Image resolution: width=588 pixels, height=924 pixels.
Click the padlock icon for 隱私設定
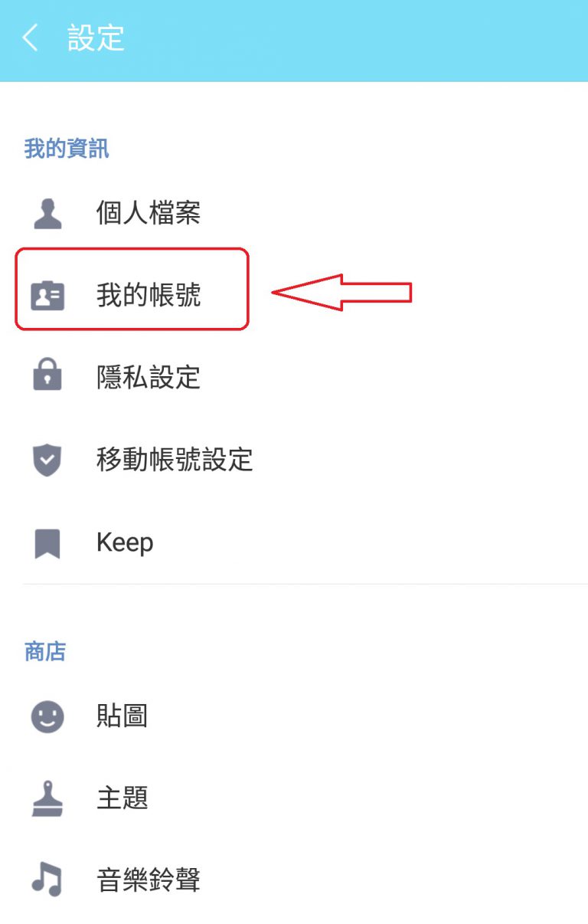[x=47, y=377]
